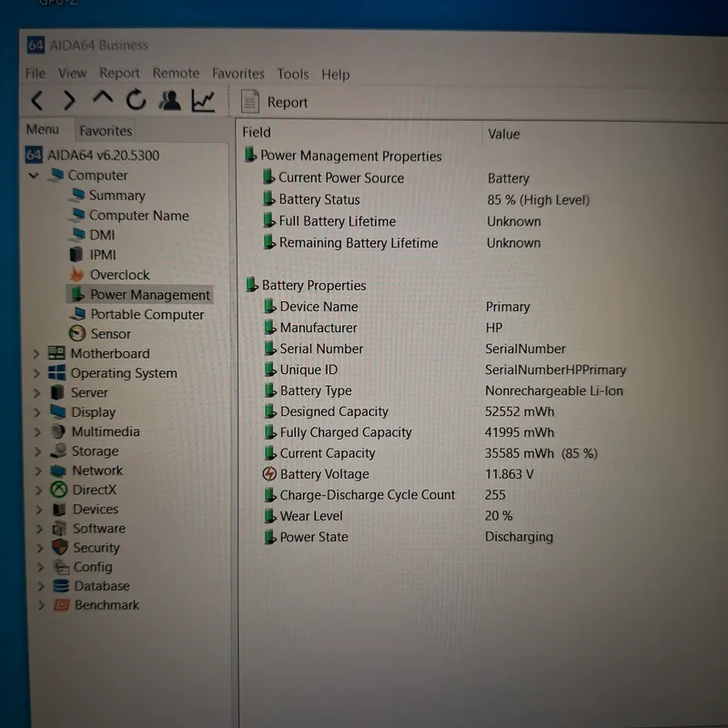Open the Tools menu

292,75
